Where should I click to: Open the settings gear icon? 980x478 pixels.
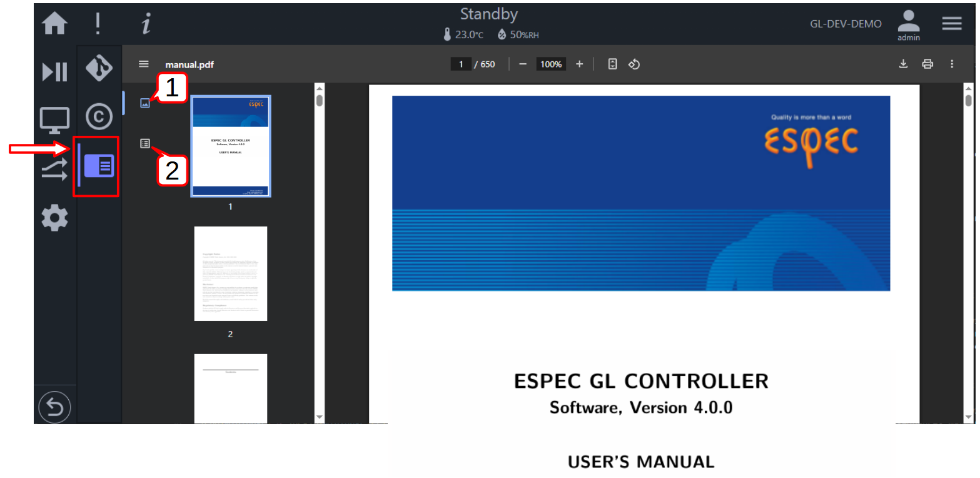pyautogui.click(x=55, y=218)
